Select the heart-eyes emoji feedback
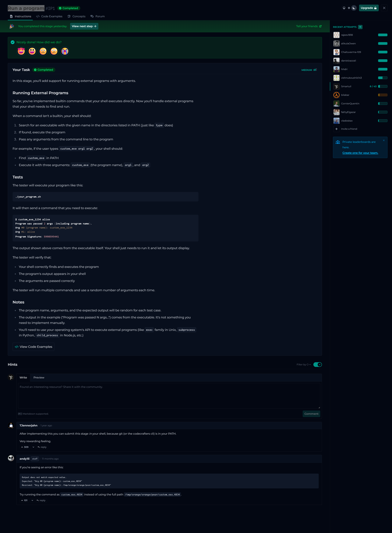392x533 pixels. pos(21,51)
